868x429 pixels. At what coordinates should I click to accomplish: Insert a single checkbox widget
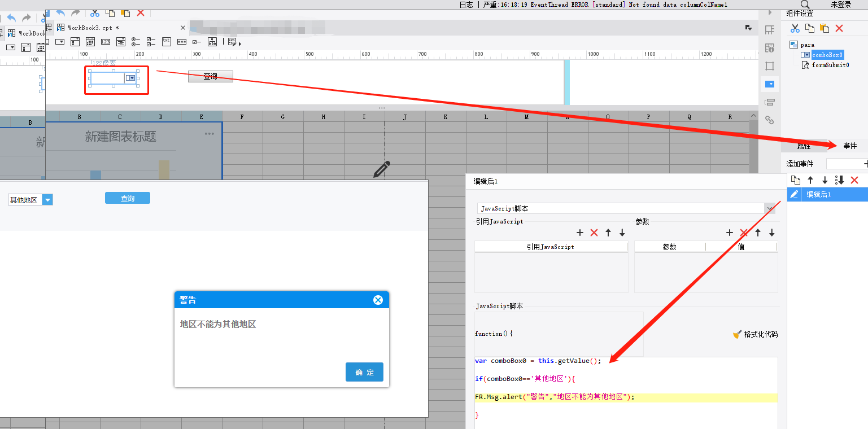pyautogui.click(x=197, y=42)
